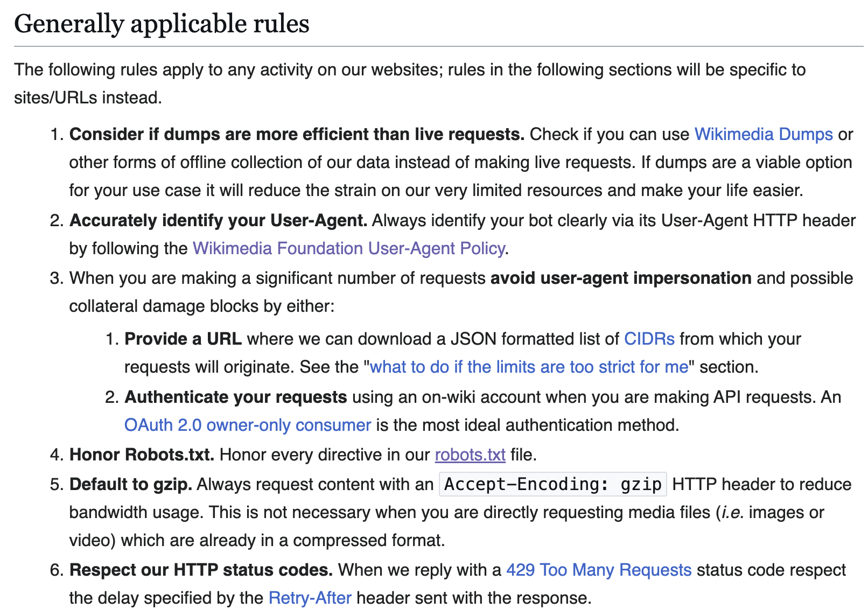This screenshot has width=868, height=615.
Task: Open "what to do if the limits are too strict for me" link
Action: pos(529,367)
